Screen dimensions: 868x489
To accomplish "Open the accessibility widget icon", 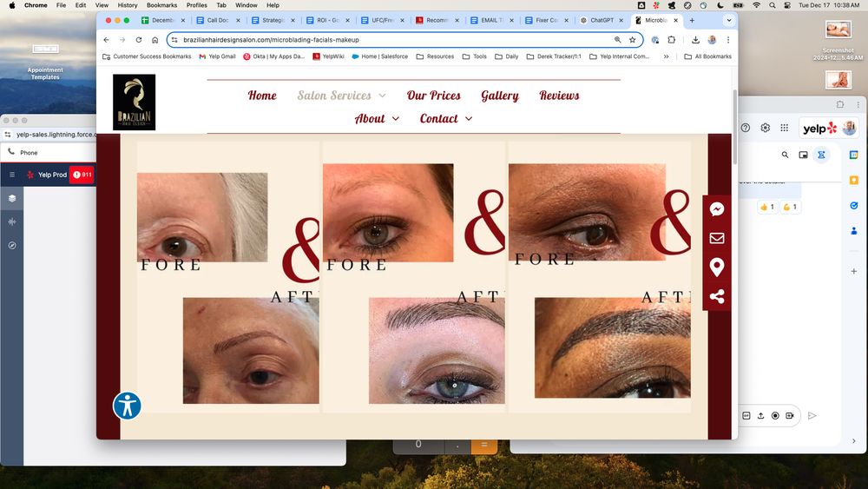I will (x=128, y=406).
